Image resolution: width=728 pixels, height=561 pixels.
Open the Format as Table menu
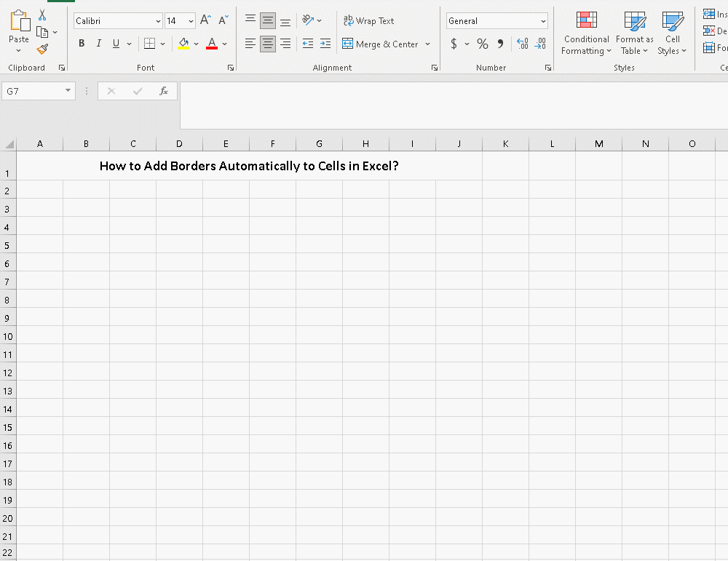(x=634, y=33)
